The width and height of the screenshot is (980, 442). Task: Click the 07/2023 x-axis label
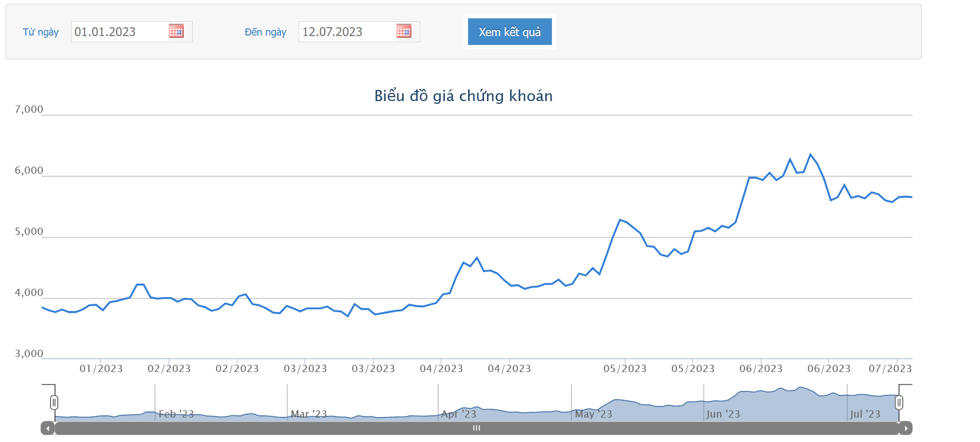tap(889, 369)
